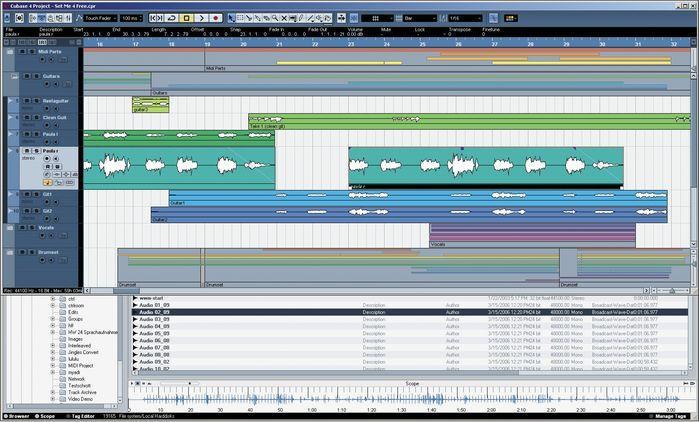Go to next marker transport button
699x422 pixels.
pyautogui.click(x=160, y=18)
